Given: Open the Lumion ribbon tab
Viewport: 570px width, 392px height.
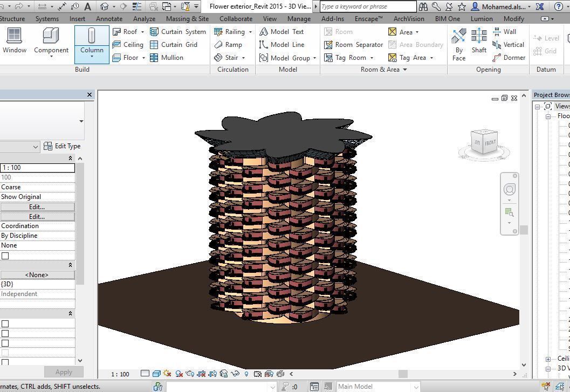Looking at the screenshot, I should pos(482,18).
